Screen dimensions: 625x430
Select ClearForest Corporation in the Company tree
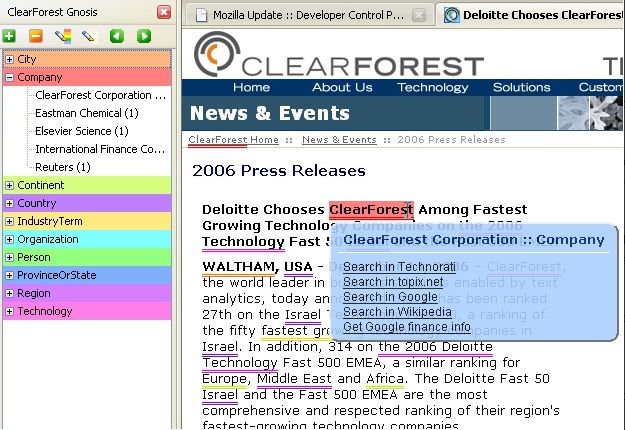(x=100, y=95)
